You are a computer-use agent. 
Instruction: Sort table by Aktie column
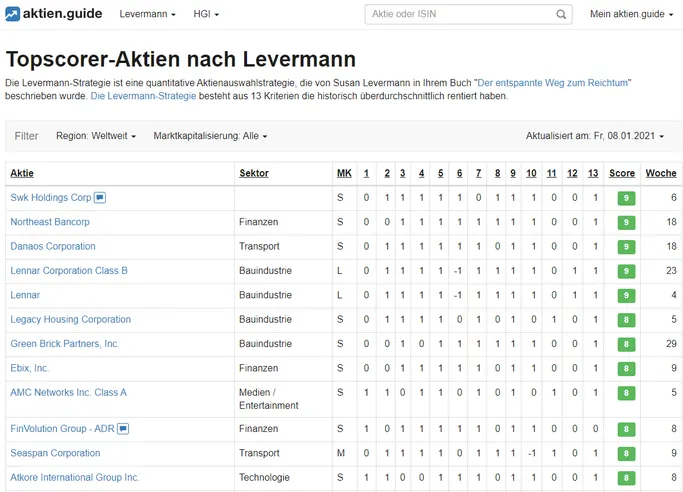[22, 173]
